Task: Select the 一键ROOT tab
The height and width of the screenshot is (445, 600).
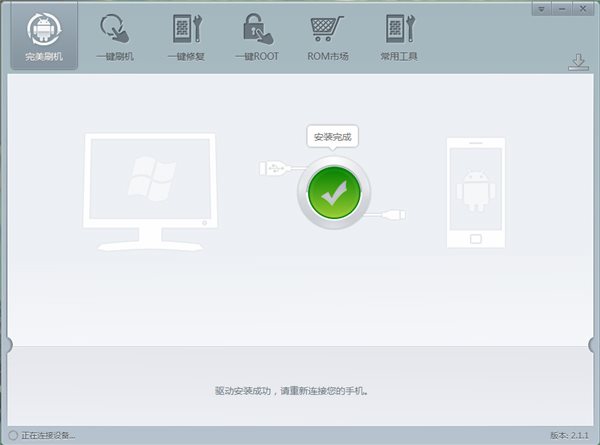Action: tap(257, 37)
